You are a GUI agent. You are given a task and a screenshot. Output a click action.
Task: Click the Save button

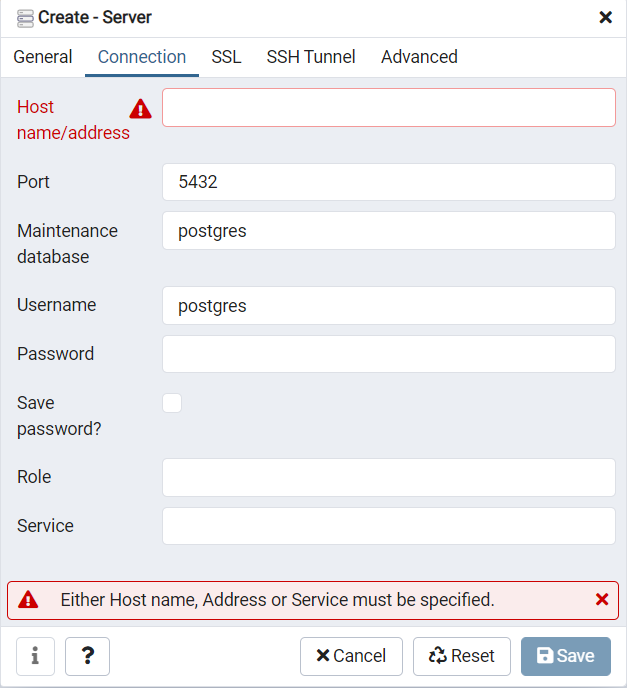coord(566,656)
